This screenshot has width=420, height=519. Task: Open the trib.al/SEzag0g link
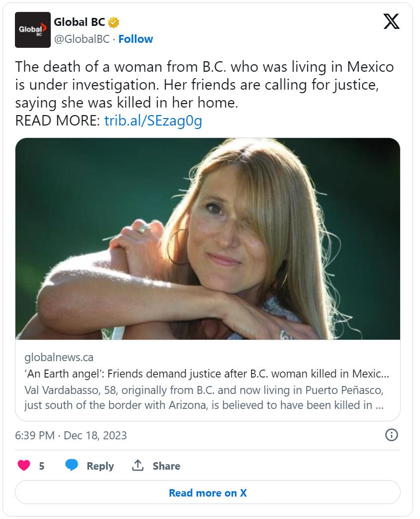153,121
